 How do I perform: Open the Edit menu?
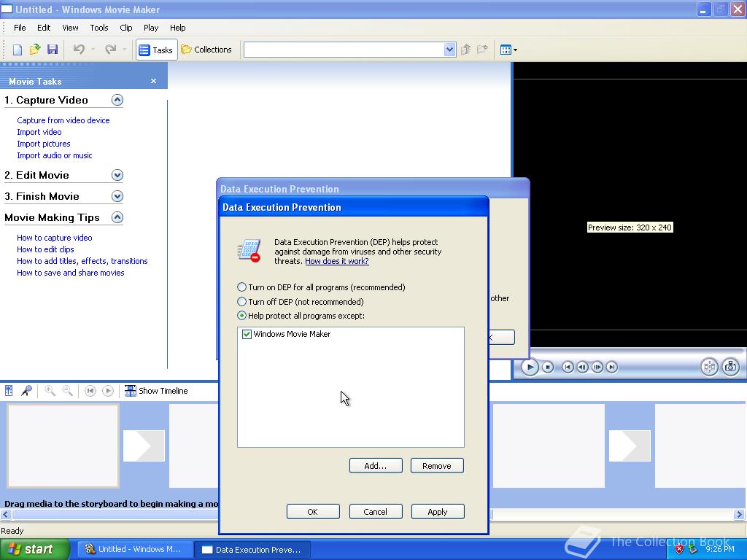click(x=44, y=28)
